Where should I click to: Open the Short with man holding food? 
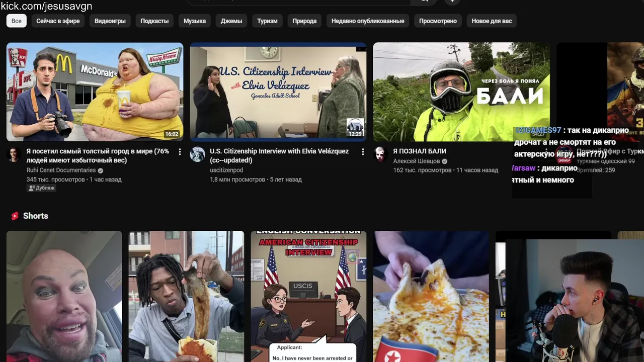point(186,297)
